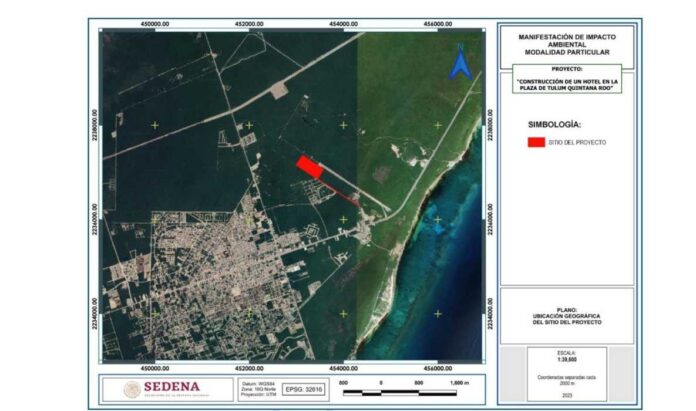Click the yellow grid cross nearest north arrow
696x411 pixels.
click(x=436, y=124)
